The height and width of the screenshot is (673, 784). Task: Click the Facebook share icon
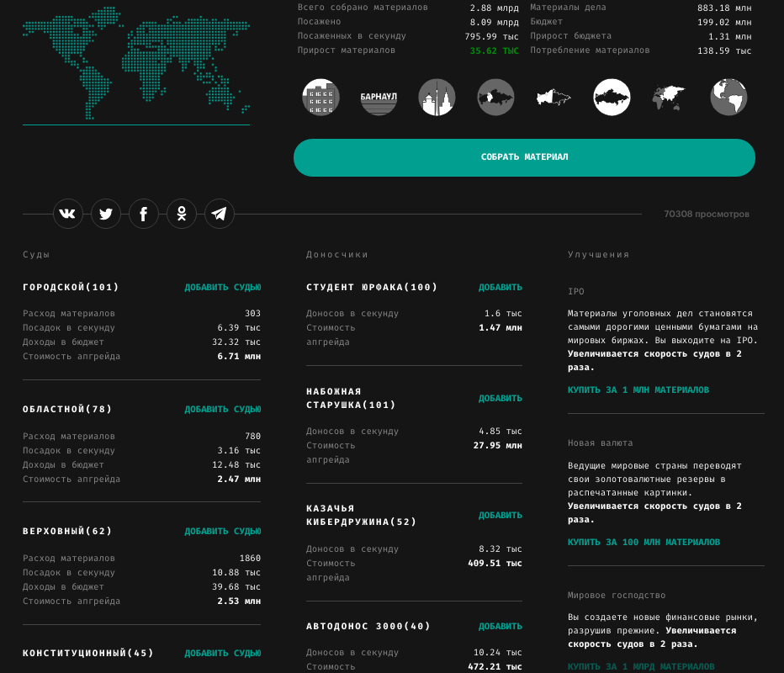click(x=144, y=214)
